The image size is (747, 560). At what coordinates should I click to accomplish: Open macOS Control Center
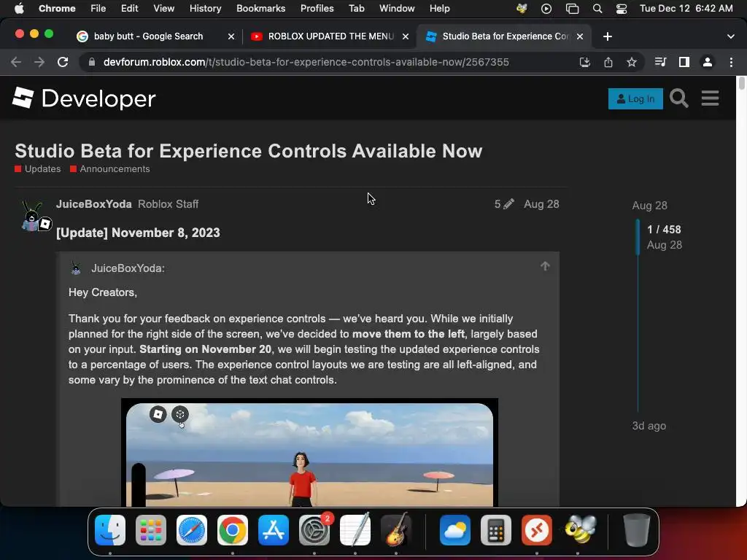tap(622, 9)
